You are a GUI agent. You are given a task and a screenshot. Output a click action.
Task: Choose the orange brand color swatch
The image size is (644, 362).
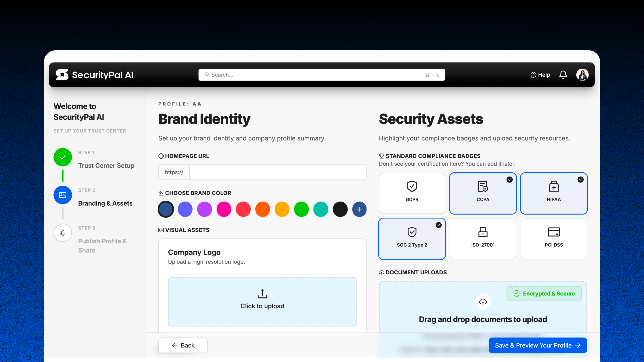tap(263, 209)
